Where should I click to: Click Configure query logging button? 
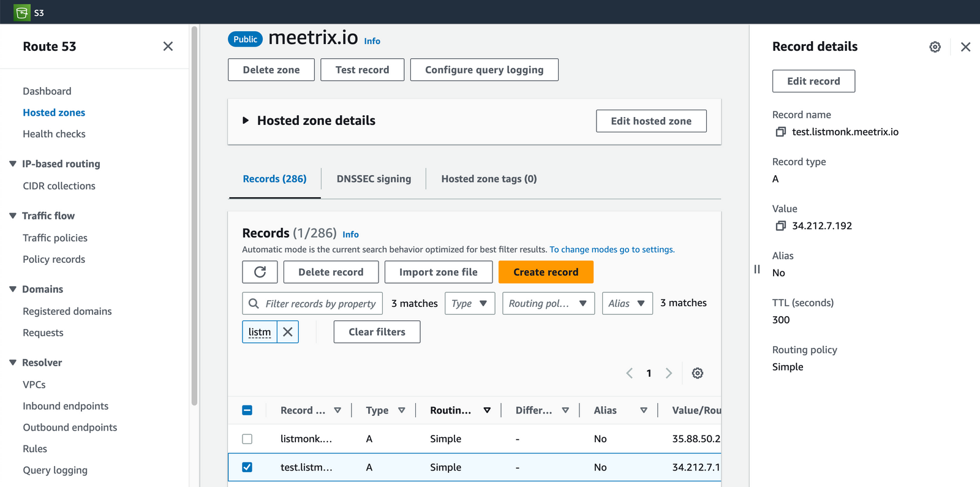(484, 70)
